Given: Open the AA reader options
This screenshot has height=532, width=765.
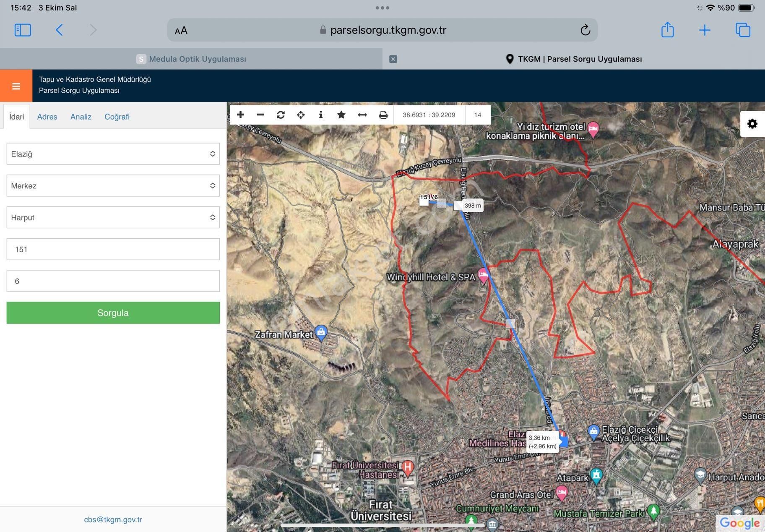Looking at the screenshot, I should (181, 30).
